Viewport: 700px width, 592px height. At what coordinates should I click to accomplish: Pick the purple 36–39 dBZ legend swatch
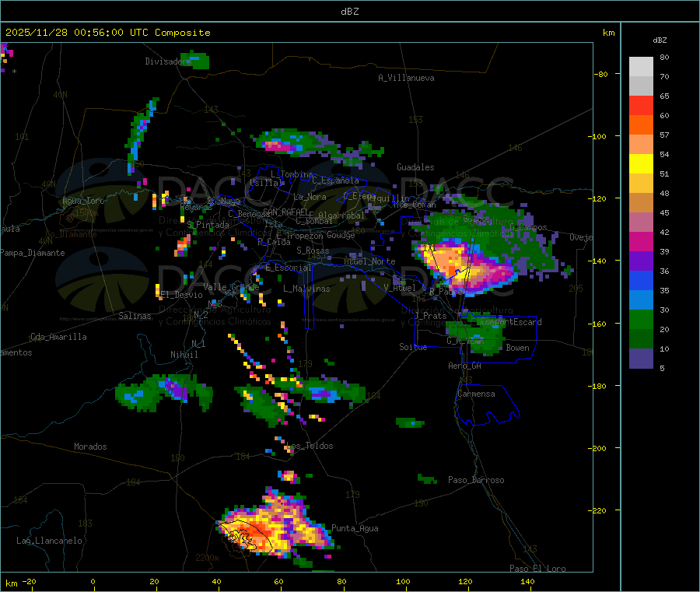click(641, 261)
